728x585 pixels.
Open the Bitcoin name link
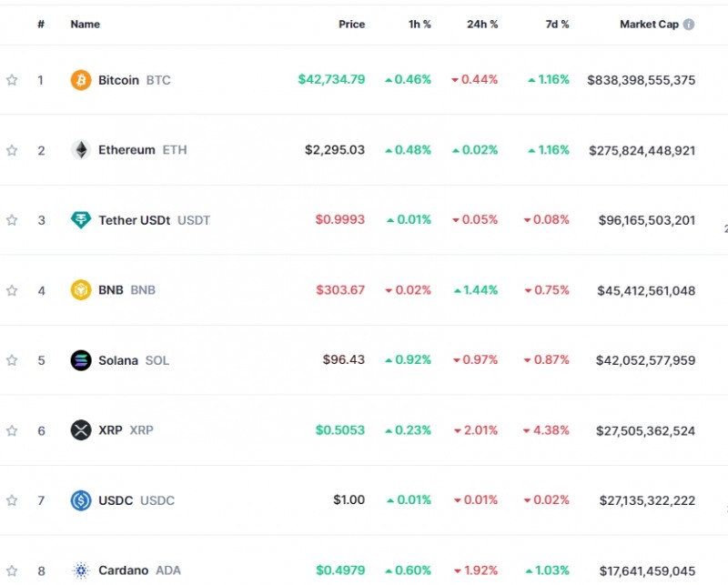click(118, 80)
